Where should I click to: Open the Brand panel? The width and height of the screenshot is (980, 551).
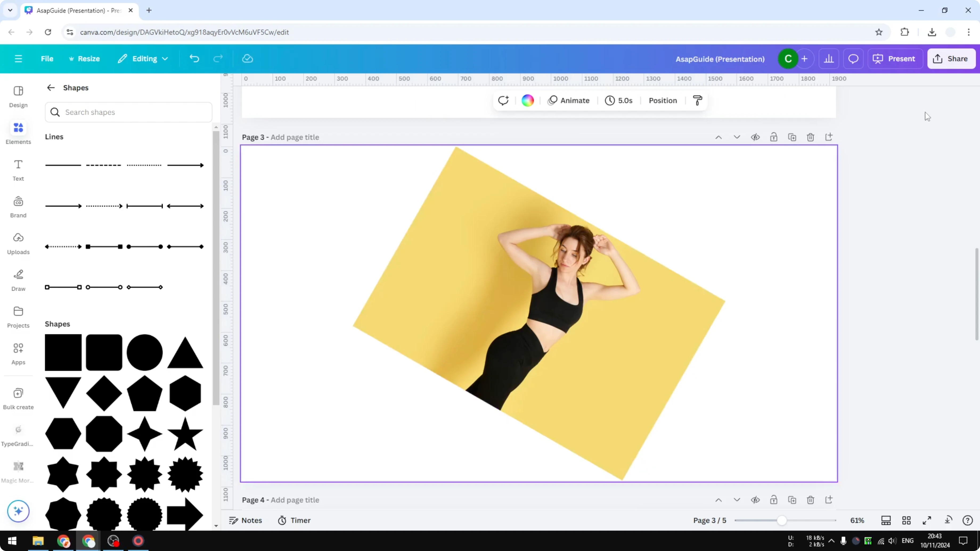(18, 207)
